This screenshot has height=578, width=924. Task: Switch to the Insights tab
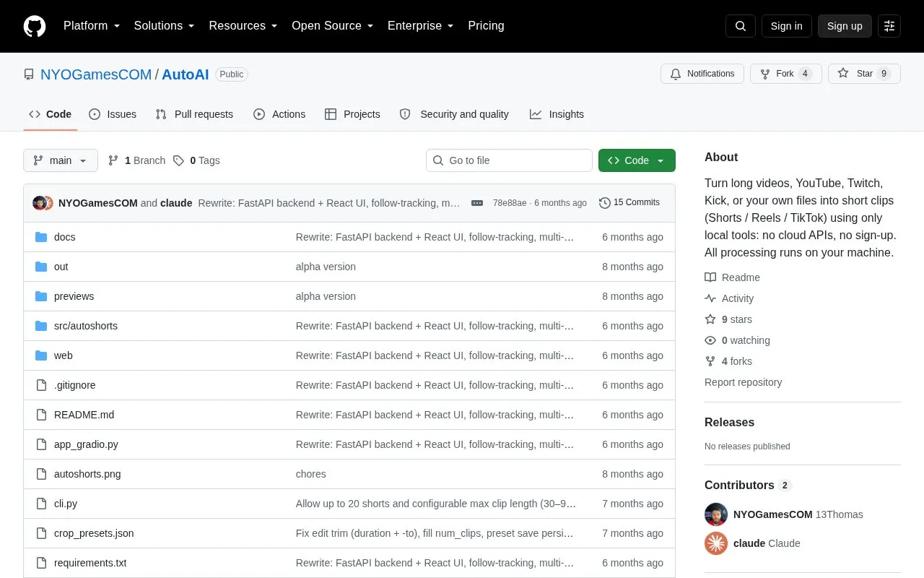[557, 114]
